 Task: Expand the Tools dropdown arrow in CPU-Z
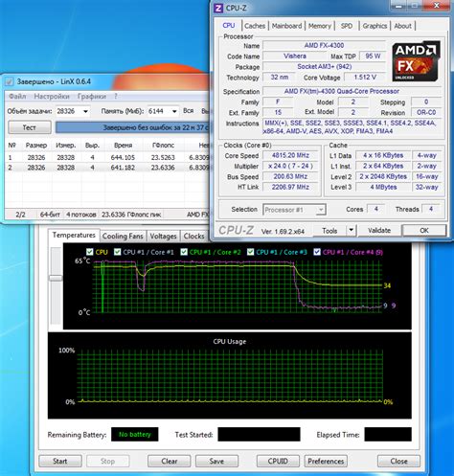352,230
